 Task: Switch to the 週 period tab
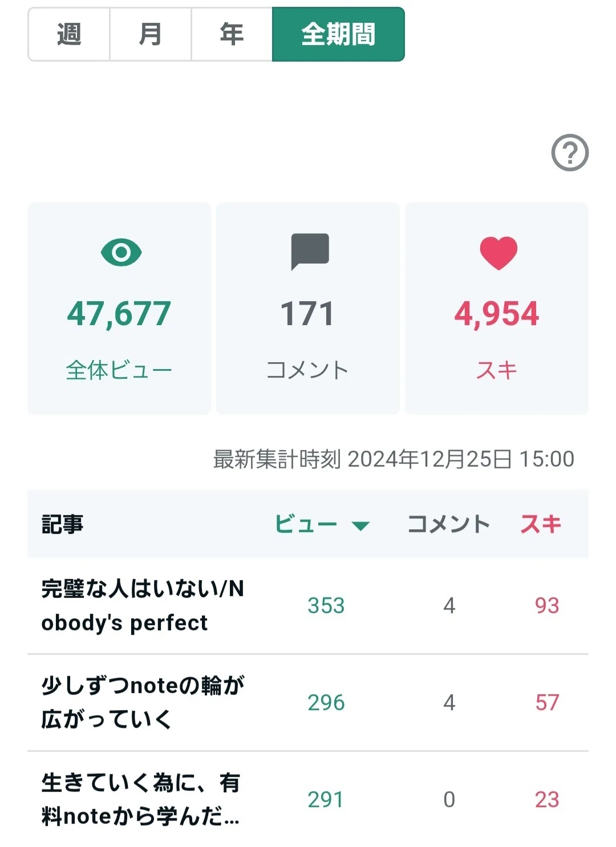[x=68, y=34]
